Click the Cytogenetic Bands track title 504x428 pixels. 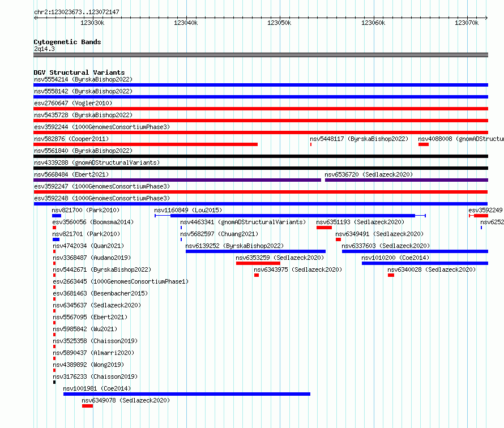[x=67, y=42]
